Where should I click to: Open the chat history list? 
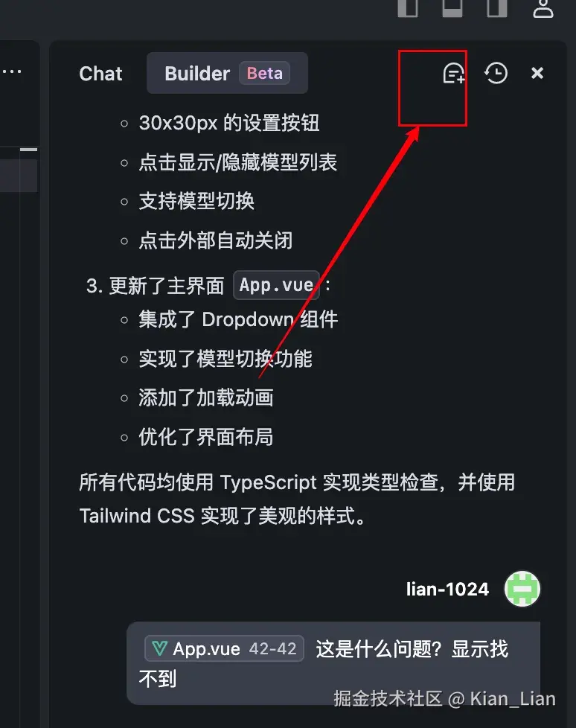(496, 74)
